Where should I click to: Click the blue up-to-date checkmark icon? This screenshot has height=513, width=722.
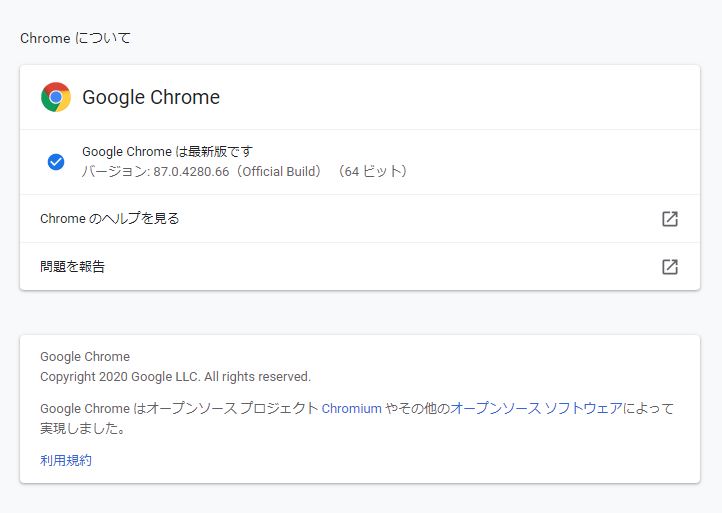(x=56, y=162)
